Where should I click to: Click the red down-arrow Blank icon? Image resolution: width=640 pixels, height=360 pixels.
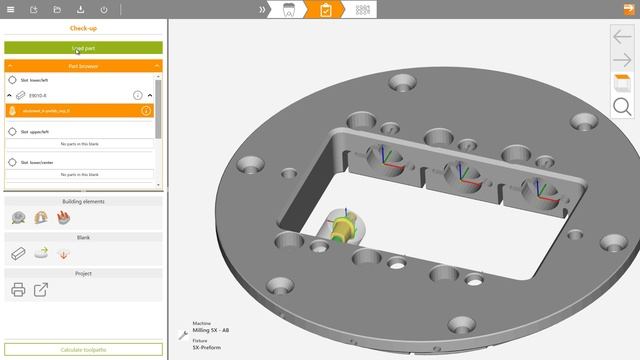coord(63,255)
